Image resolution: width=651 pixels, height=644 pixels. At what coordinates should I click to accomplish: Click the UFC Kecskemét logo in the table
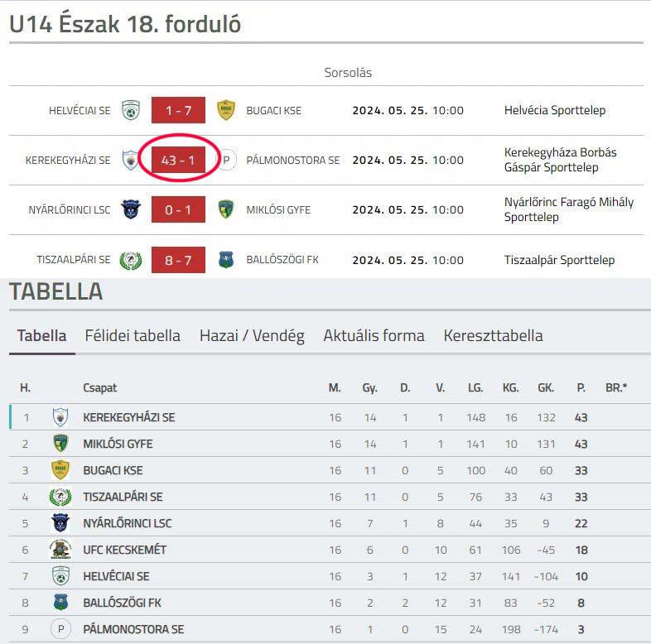point(60,550)
